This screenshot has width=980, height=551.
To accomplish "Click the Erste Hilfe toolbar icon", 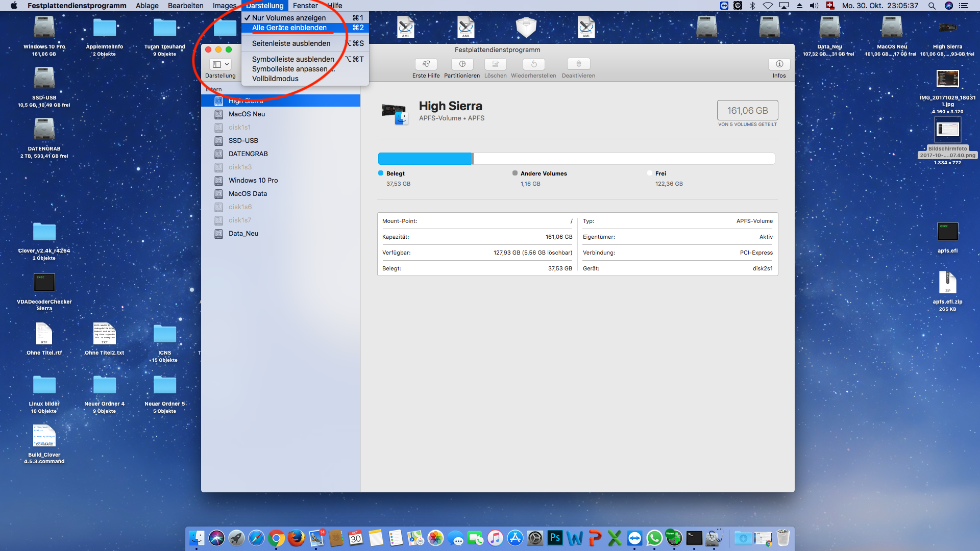I will [426, 64].
